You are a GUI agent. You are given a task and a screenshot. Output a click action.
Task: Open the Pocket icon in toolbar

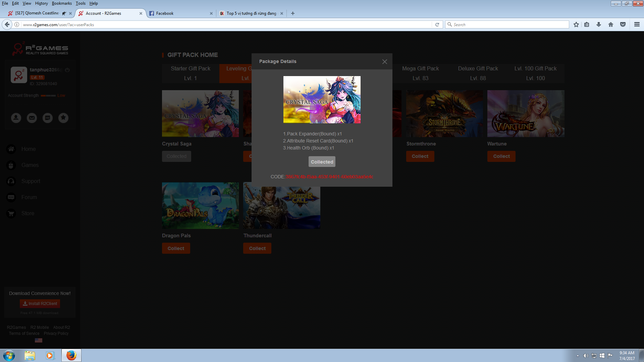click(623, 24)
